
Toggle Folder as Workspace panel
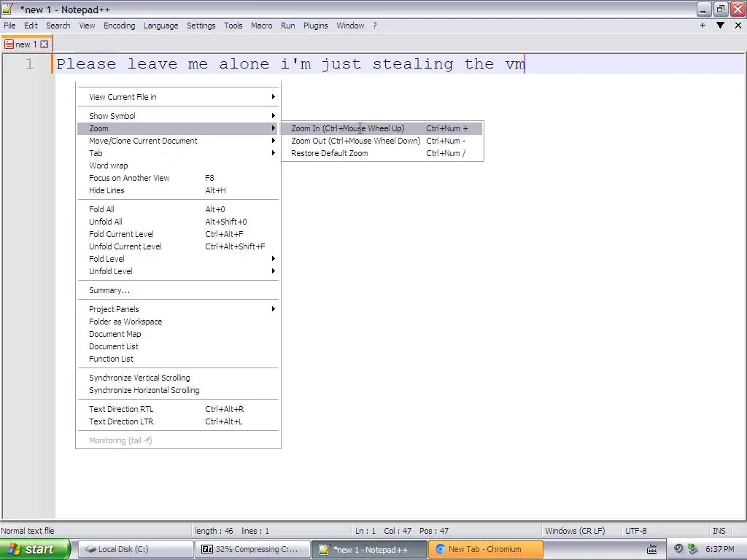click(178, 322)
